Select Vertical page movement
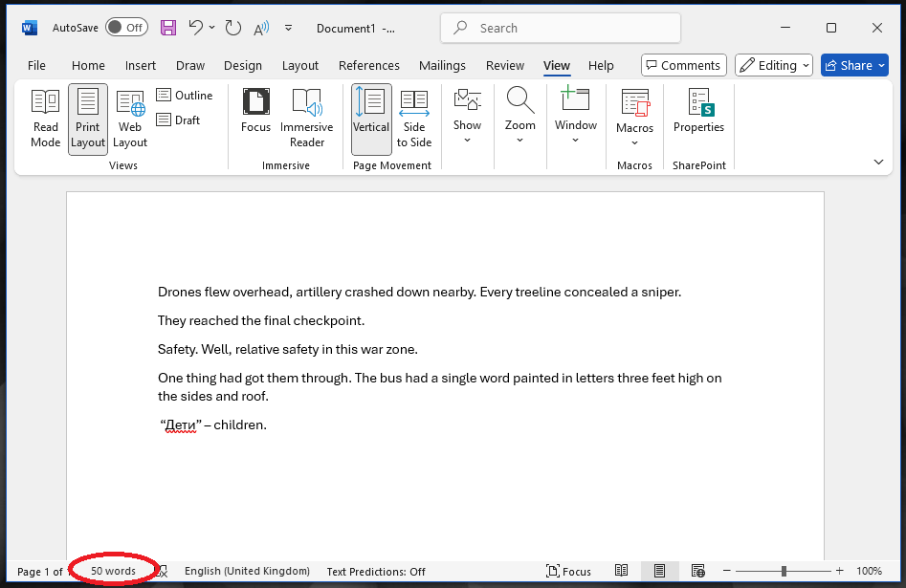The height and width of the screenshot is (588, 906). point(371,119)
